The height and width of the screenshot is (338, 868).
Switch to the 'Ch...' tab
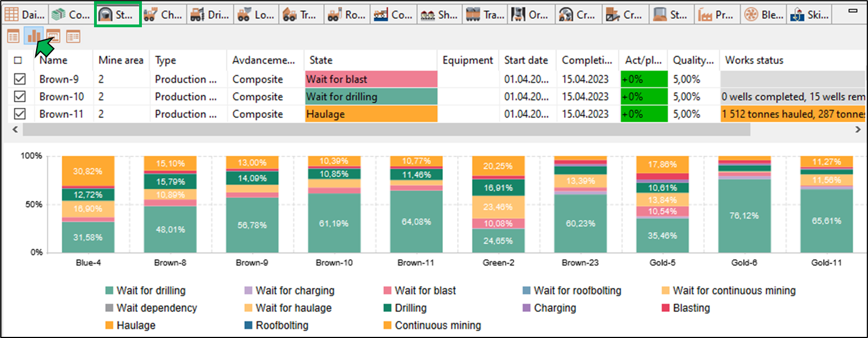164,14
